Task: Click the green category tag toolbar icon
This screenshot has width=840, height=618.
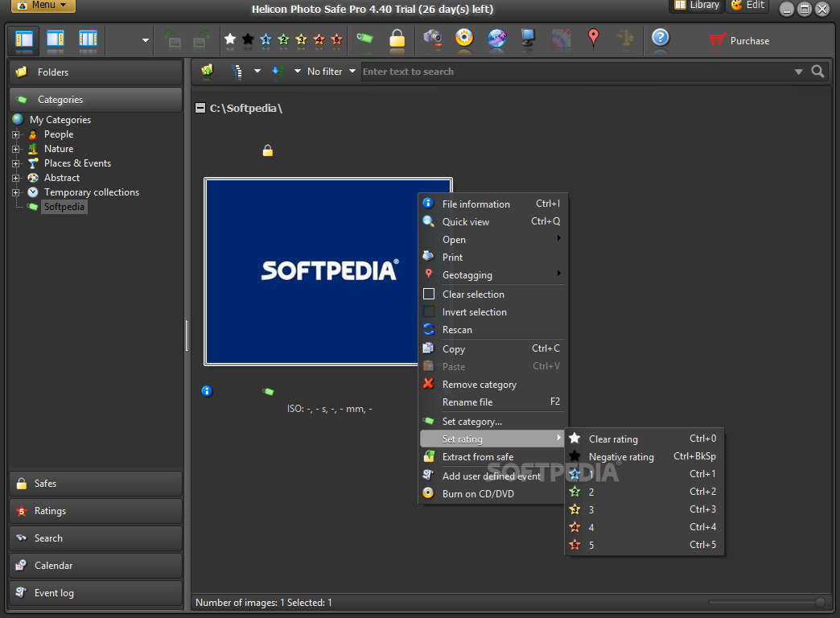Action: click(364, 38)
